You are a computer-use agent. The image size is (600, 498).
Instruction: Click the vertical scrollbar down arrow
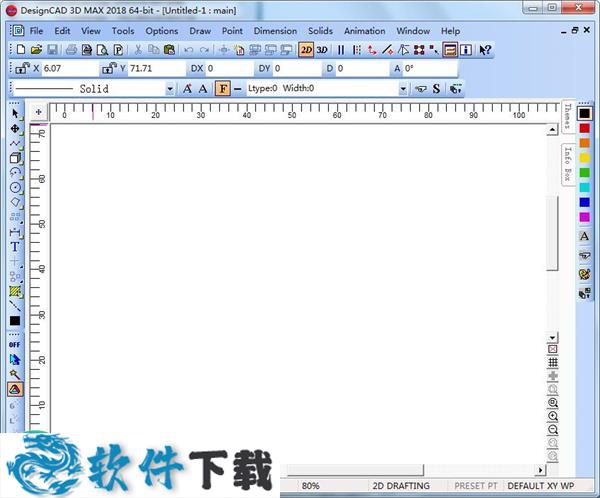[x=552, y=338]
